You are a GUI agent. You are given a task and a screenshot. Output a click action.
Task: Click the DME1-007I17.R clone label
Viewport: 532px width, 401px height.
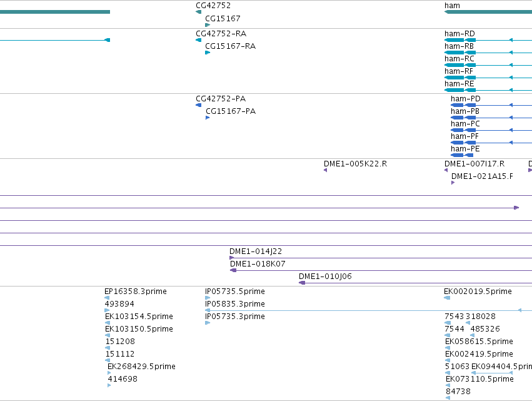474,164
